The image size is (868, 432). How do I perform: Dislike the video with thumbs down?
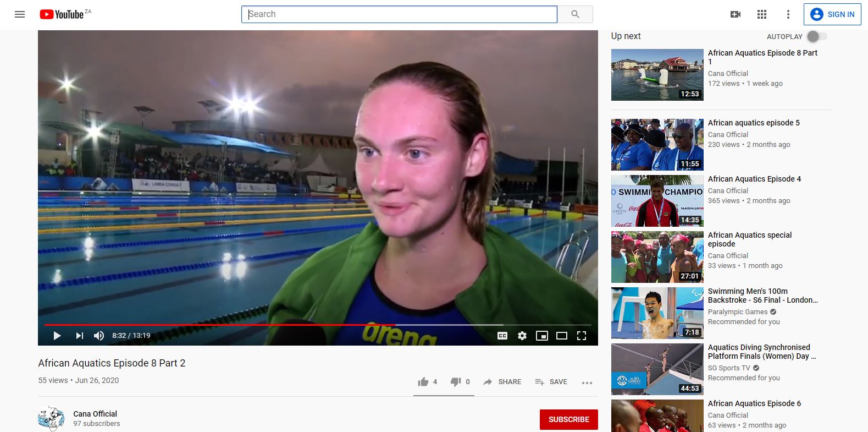(x=460, y=382)
